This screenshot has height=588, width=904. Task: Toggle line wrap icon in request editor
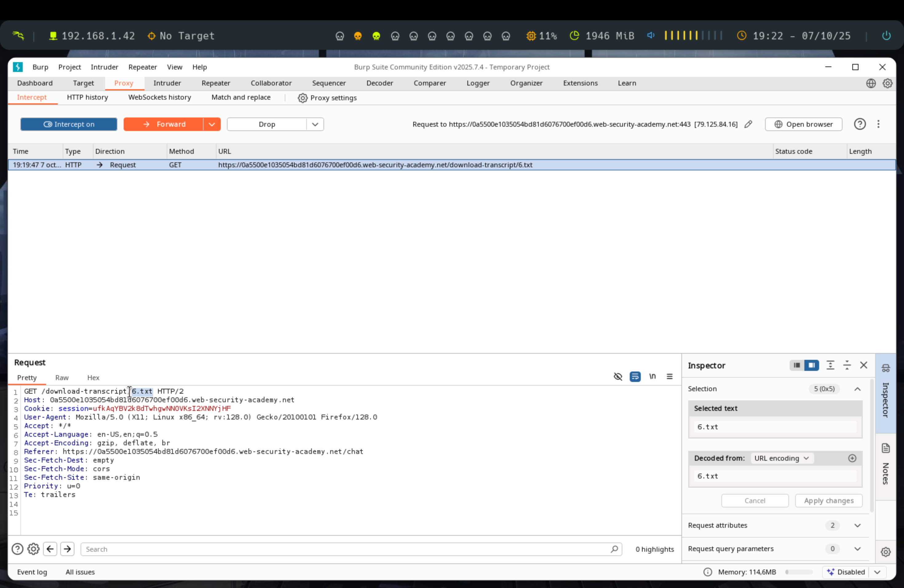coord(635,376)
